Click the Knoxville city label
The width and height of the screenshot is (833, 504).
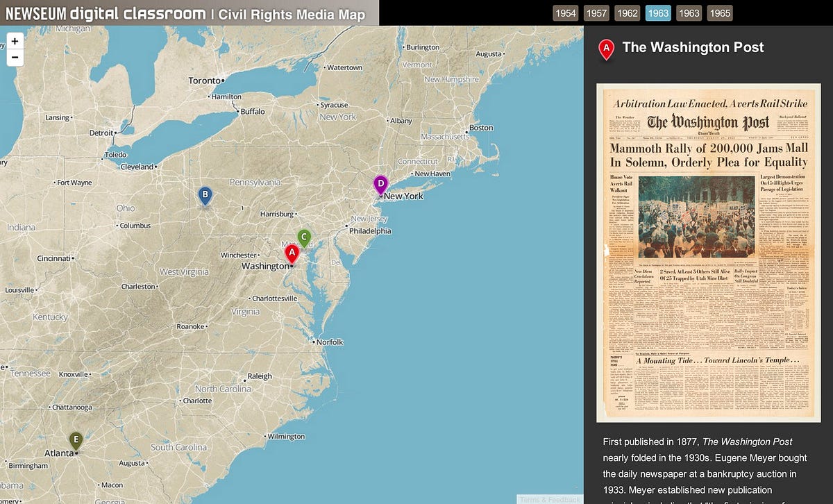point(74,374)
